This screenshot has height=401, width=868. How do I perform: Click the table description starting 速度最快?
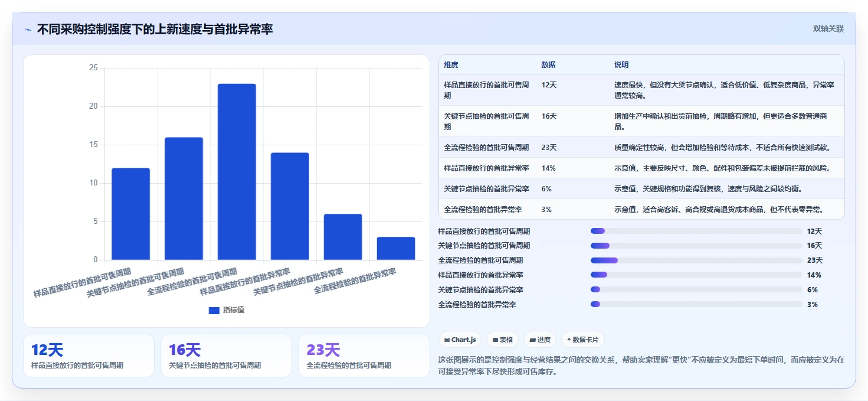tap(724, 90)
